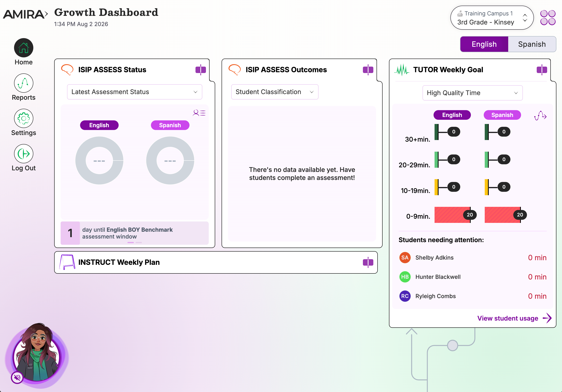This screenshot has width=562, height=392.
Task: Click the no data available message
Action: point(302,174)
